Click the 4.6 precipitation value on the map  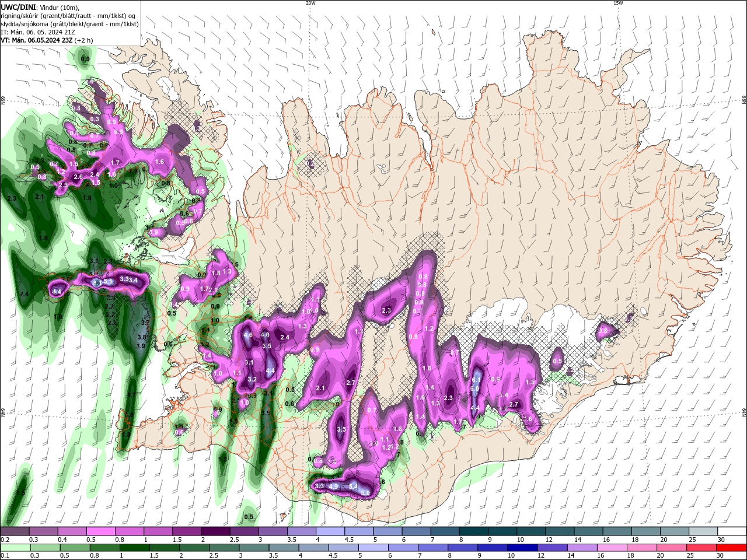point(248,335)
